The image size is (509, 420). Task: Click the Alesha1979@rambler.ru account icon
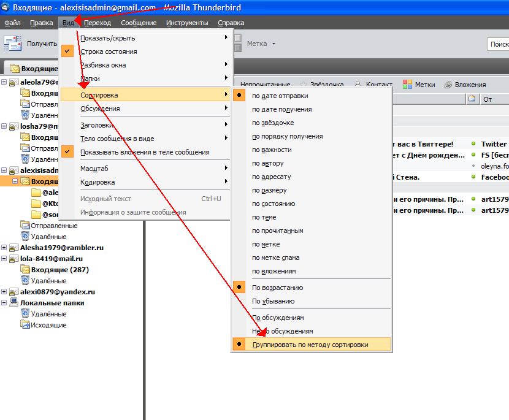click(14, 248)
